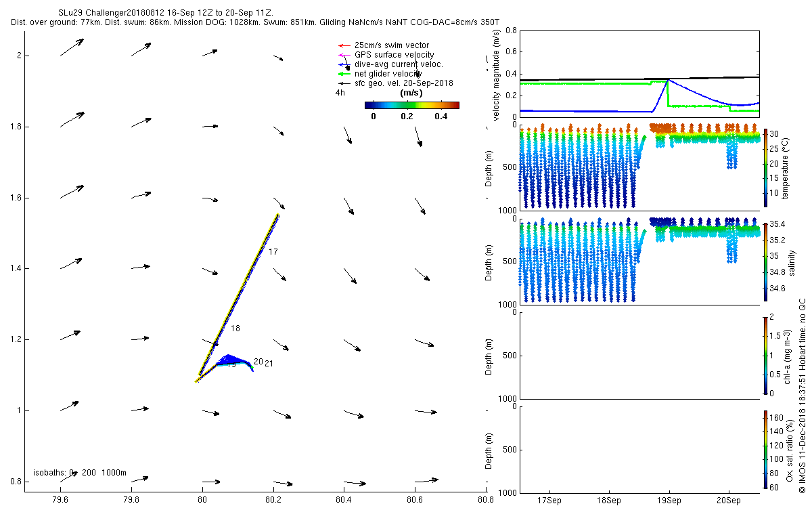Click the red 25cm/s swim vector legend arrow
The image size is (812, 508).
343,45
